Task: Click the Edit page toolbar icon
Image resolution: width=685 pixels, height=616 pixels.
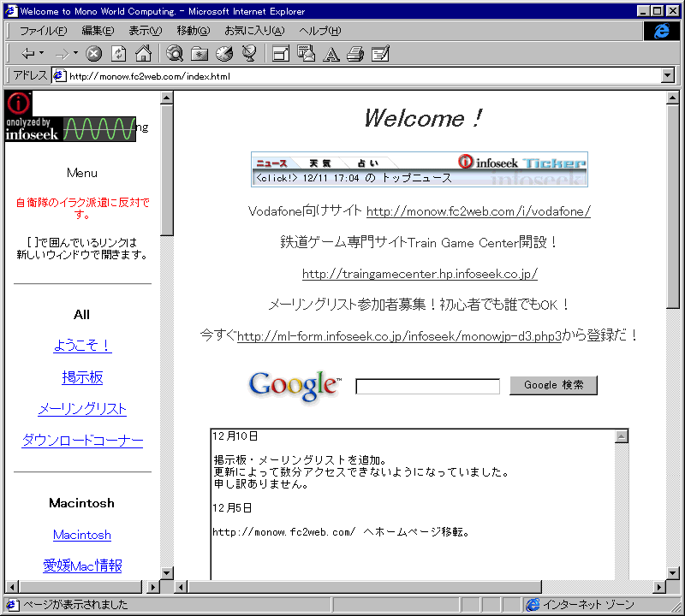Action: 380,54
